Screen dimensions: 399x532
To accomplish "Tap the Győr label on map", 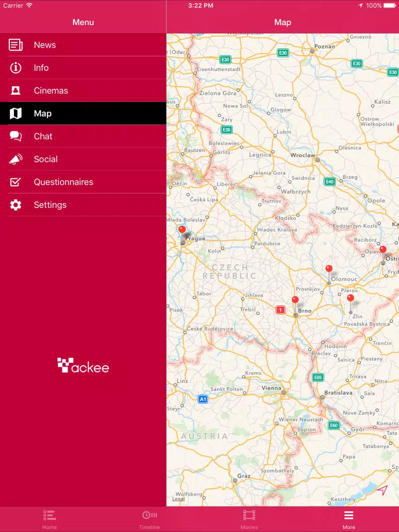I will [358, 429].
